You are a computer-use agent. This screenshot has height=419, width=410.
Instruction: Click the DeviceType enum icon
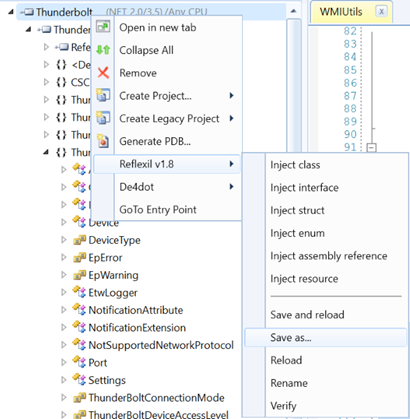[x=79, y=240]
